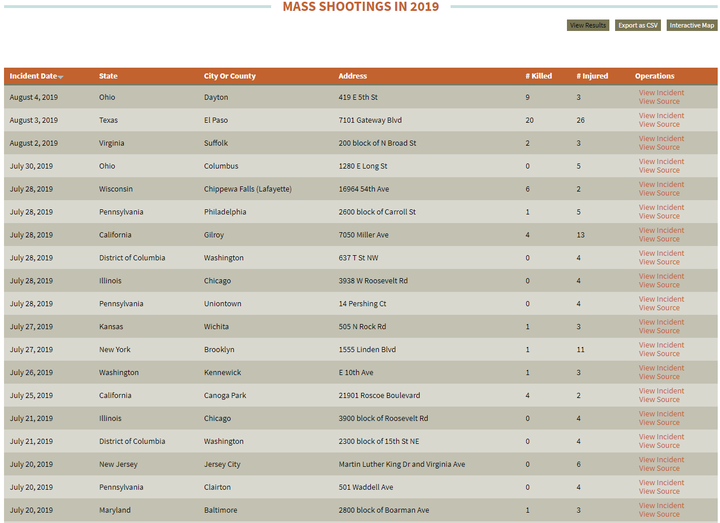The image size is (720, 523).
Task: Open View Incident for Columbus, Ohio
Action: (x=661, y=162)
